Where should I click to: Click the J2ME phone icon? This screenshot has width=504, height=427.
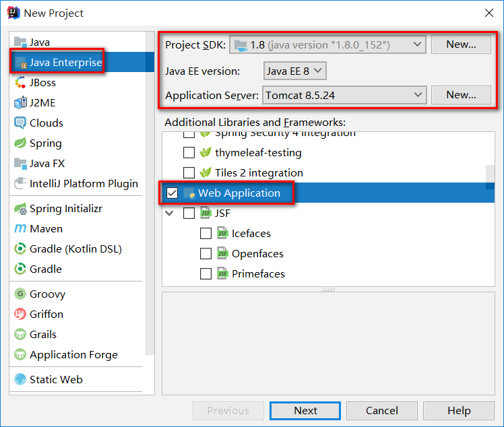[20, 103]
